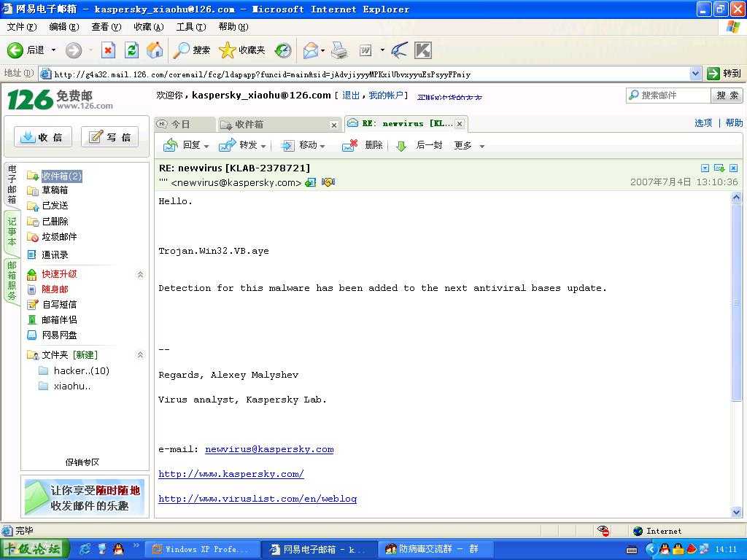Image resolution: width=747 pixels, height=560 pixels.
Task: Open the Forward dropdown arrow
Action: tap(263, 146)
